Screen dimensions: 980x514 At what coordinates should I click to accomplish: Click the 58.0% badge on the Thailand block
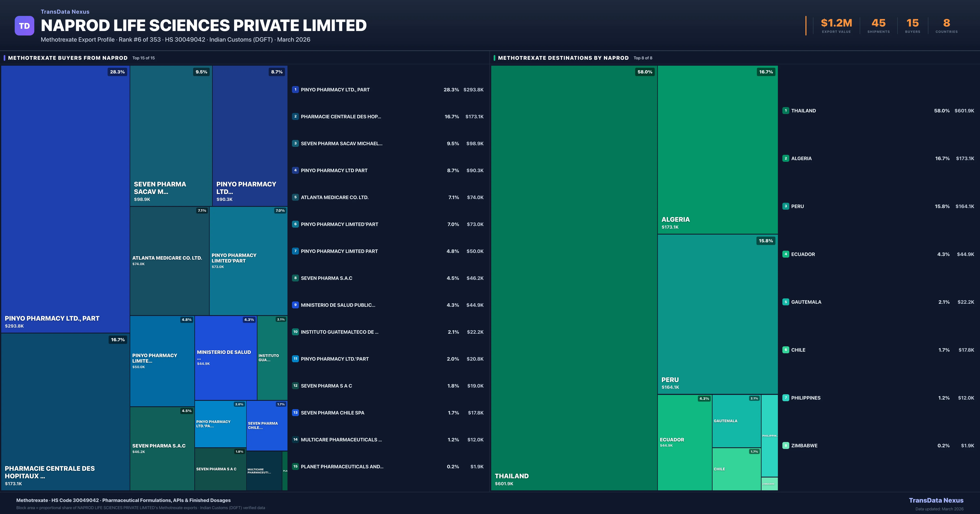point(645,72)
